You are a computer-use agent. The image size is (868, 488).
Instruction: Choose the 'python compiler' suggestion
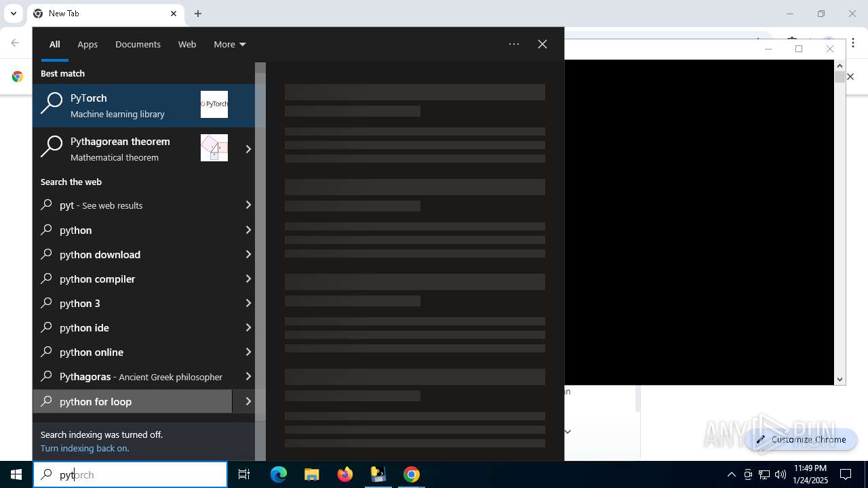coord(132,279)
